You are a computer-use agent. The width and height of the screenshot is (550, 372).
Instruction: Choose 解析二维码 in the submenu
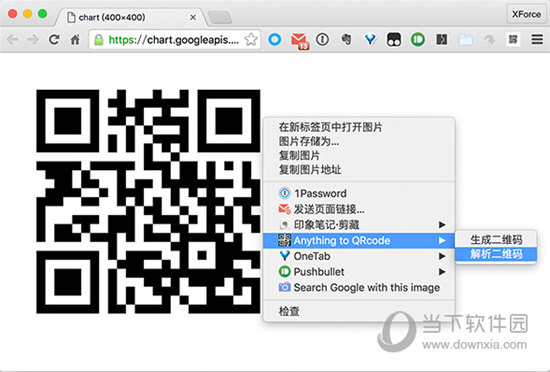(496, 254)
